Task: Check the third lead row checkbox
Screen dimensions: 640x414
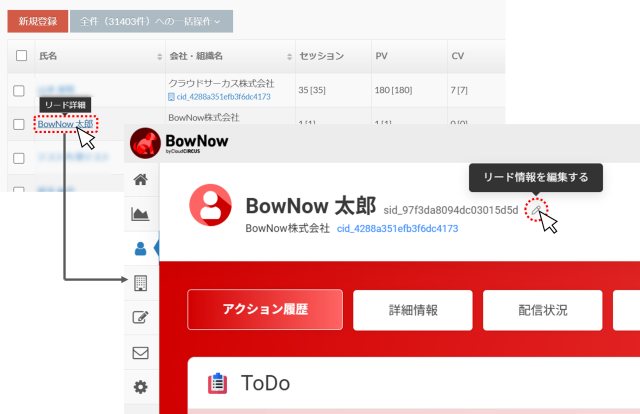Action: pyautogui.click(x=19, y=158)
